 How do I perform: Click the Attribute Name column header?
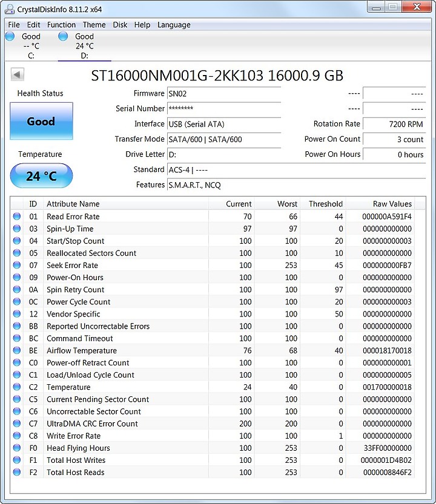click(x=73, y=204)
